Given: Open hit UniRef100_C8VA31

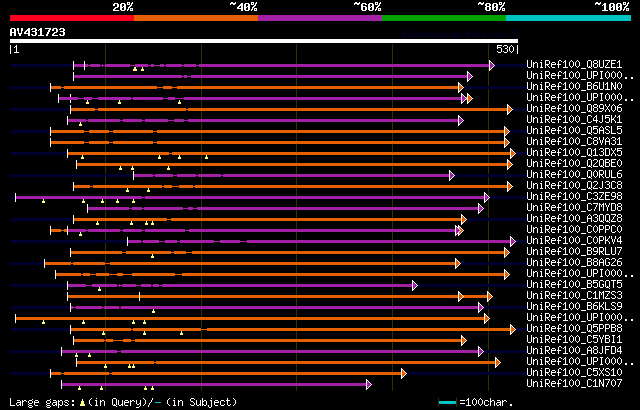Looking at the screenshot, I should point(574,142).
